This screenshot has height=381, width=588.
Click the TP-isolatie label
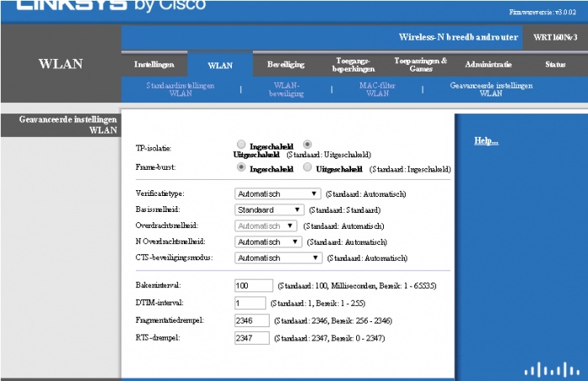click(x=154, y=148)
